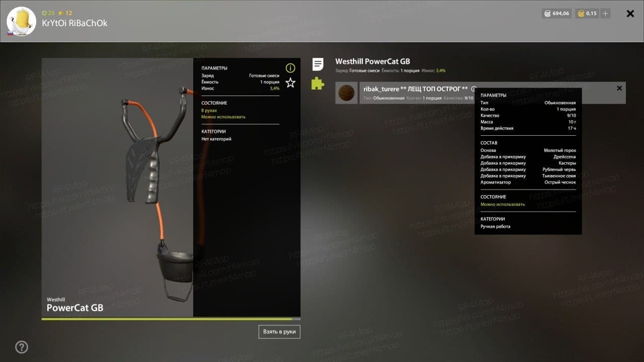This screenshot has height=362, width=644.
Task: Open the help question mark icon
Action: pyautogui.click(x=22, y=347)
